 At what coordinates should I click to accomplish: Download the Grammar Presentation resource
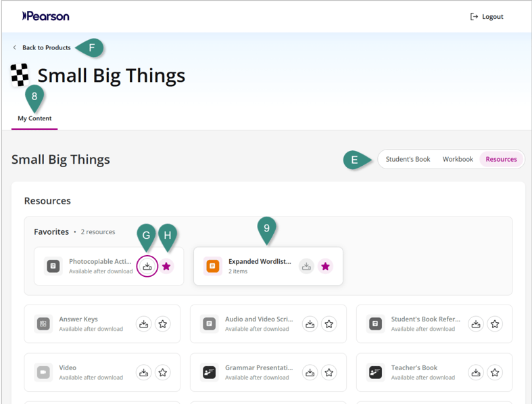[x=310, y=372]
